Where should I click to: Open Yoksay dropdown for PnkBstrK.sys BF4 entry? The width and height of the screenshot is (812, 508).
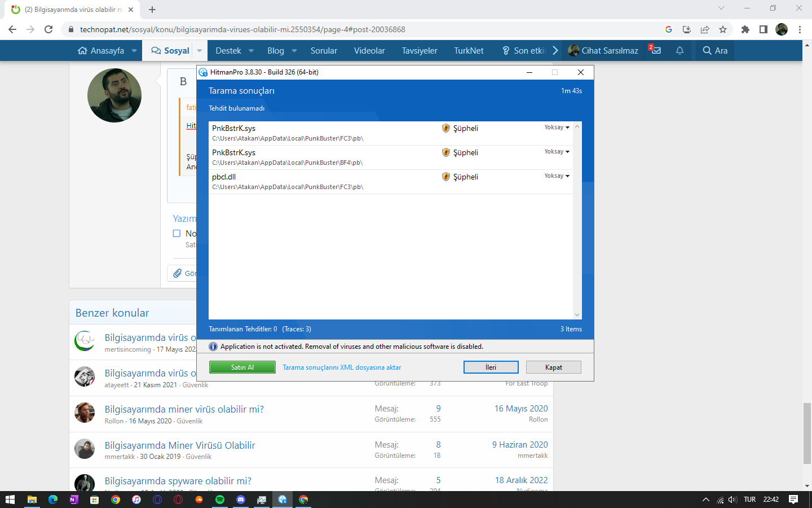(557, 152)
